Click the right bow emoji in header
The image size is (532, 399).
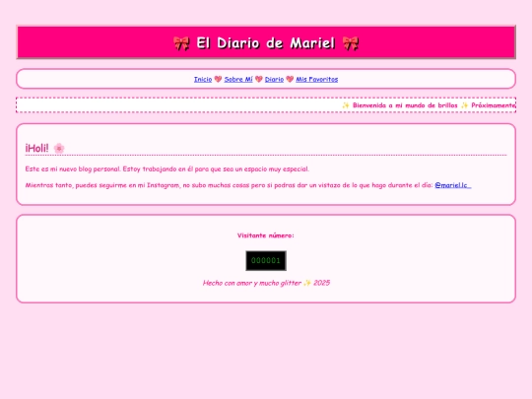click(x=351, y=43)
